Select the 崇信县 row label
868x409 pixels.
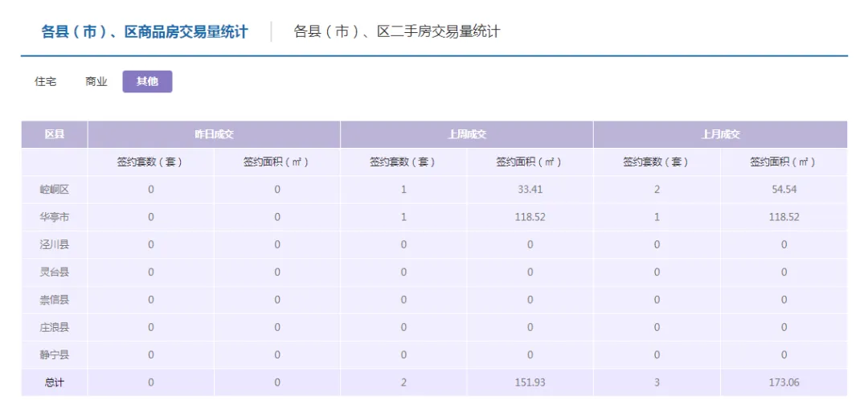tap(55, 300)
